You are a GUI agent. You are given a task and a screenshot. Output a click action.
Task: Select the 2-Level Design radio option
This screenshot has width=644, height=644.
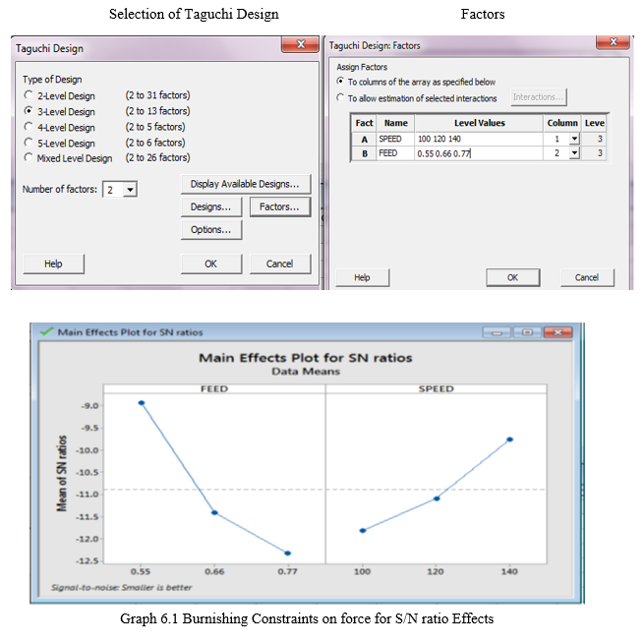coord(29,95)
